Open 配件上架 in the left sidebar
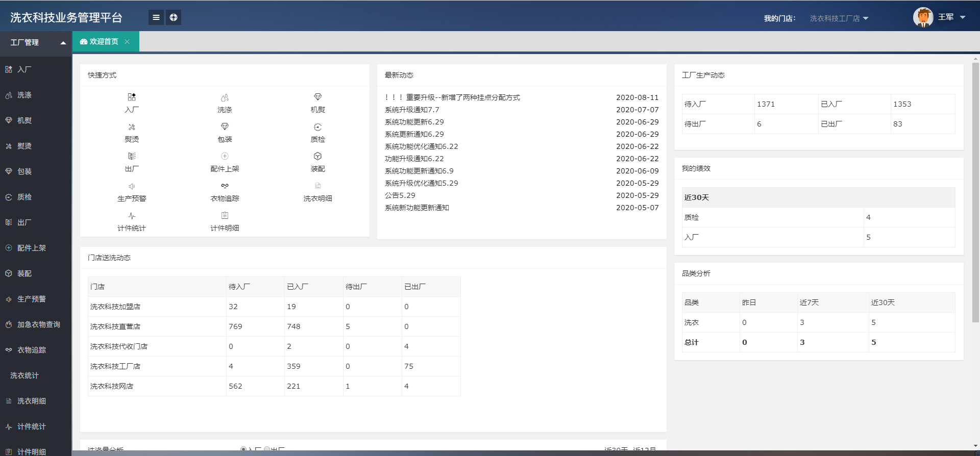The width and height of the screenshot is (980, 456). pos(36,248)
